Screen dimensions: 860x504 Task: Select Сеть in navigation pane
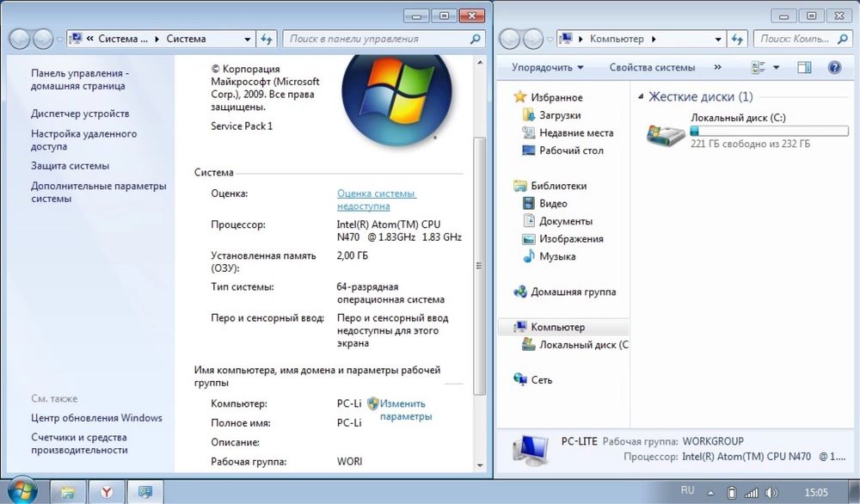532,379
